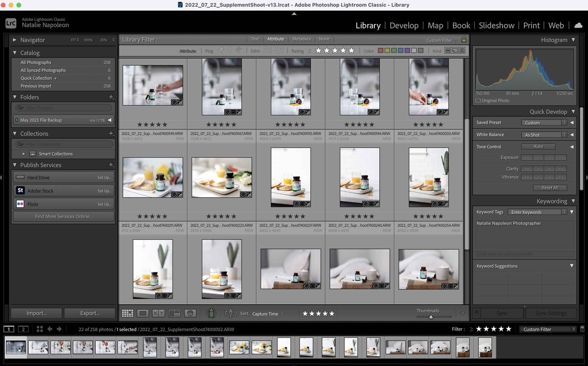
Task: Open Survey view in toolbar
Action: (x=174, y=313)
